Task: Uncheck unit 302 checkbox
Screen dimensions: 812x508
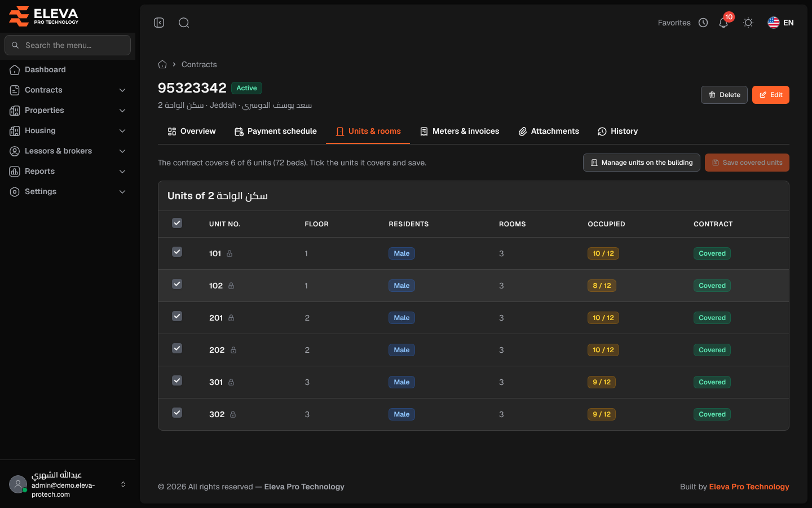Action: (177, 413)
